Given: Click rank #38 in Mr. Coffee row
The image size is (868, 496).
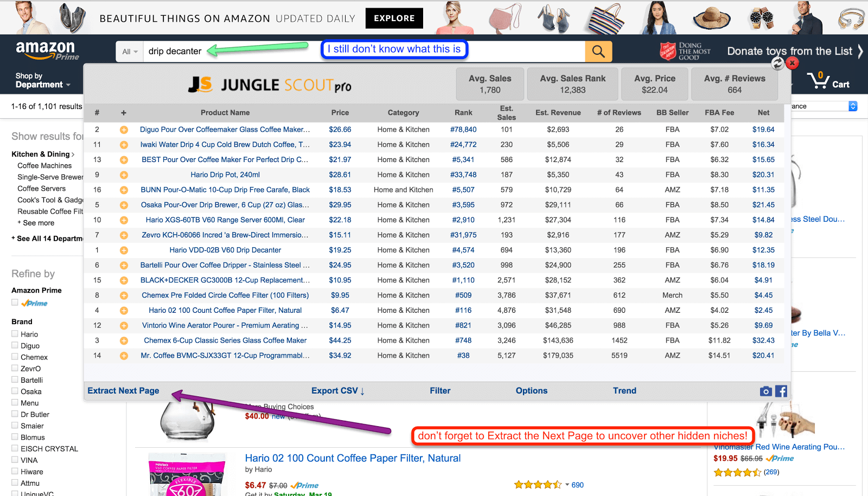Looking at the screenshot, I should [x=463, y=356].
